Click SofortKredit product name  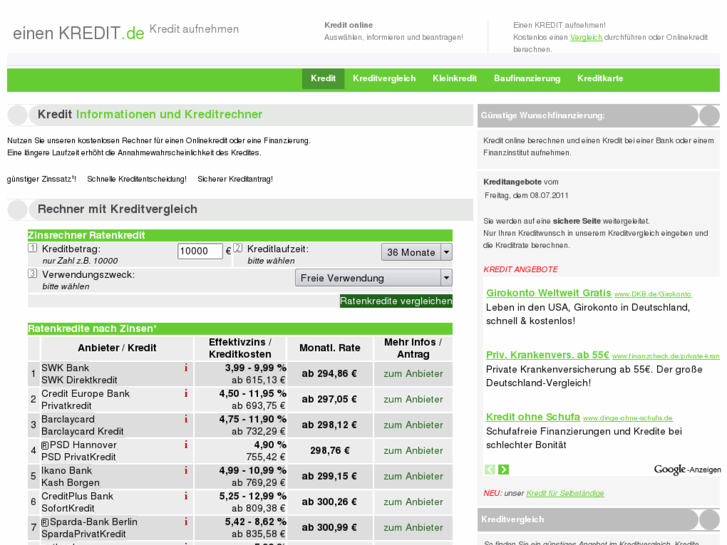point(68,508)
